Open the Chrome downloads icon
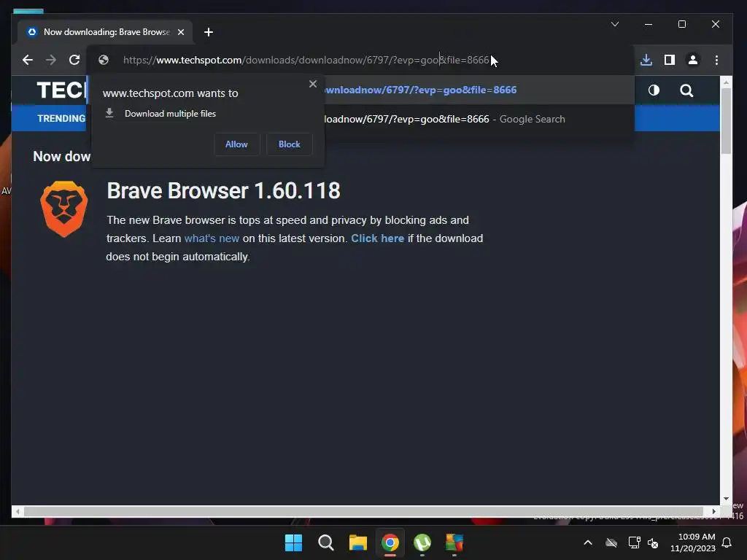This screenshot has height=560, width=747. (x=646, y=60)
